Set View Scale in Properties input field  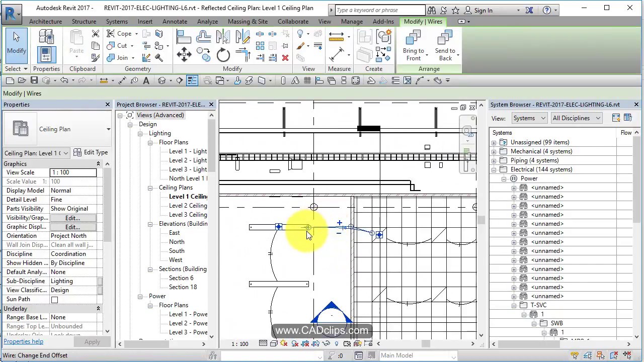[73, 172]
